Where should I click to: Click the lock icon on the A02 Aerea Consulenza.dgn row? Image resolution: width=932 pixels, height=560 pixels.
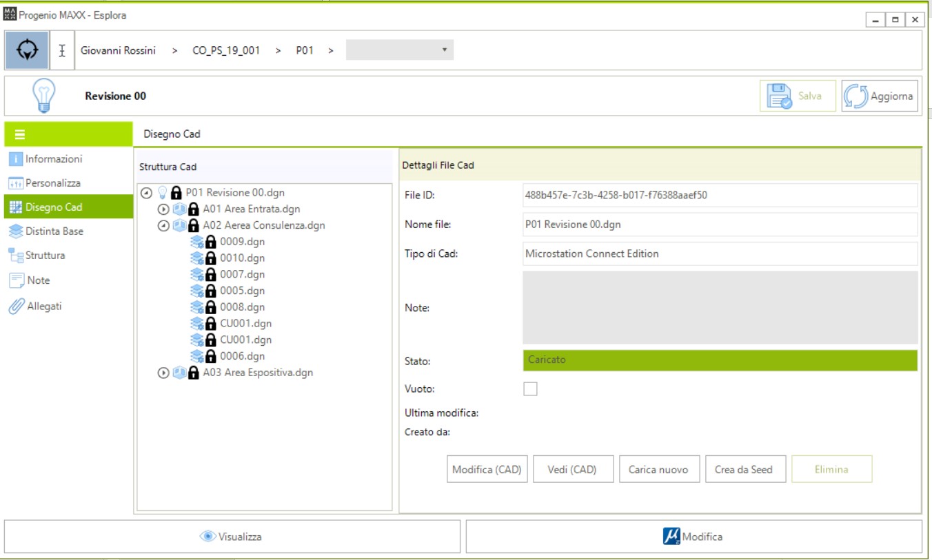(x=194, y=225)
